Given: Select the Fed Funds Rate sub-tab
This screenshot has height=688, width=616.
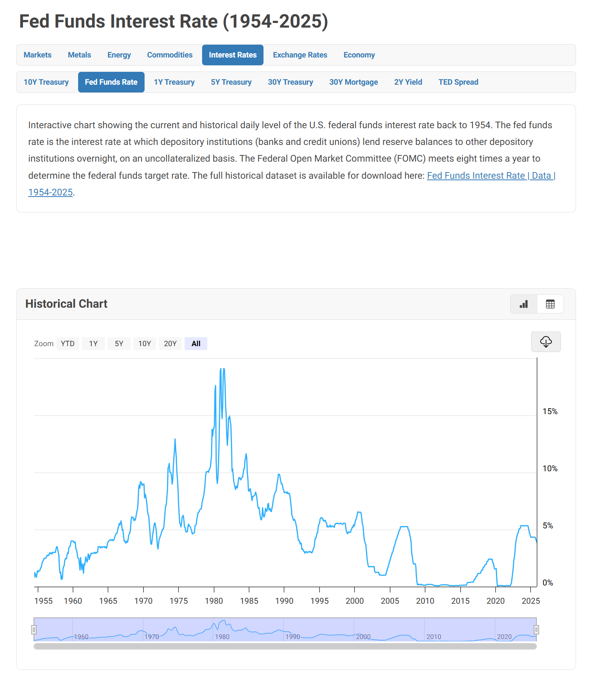Looking at the screenshot, I should tap(111, 82).
